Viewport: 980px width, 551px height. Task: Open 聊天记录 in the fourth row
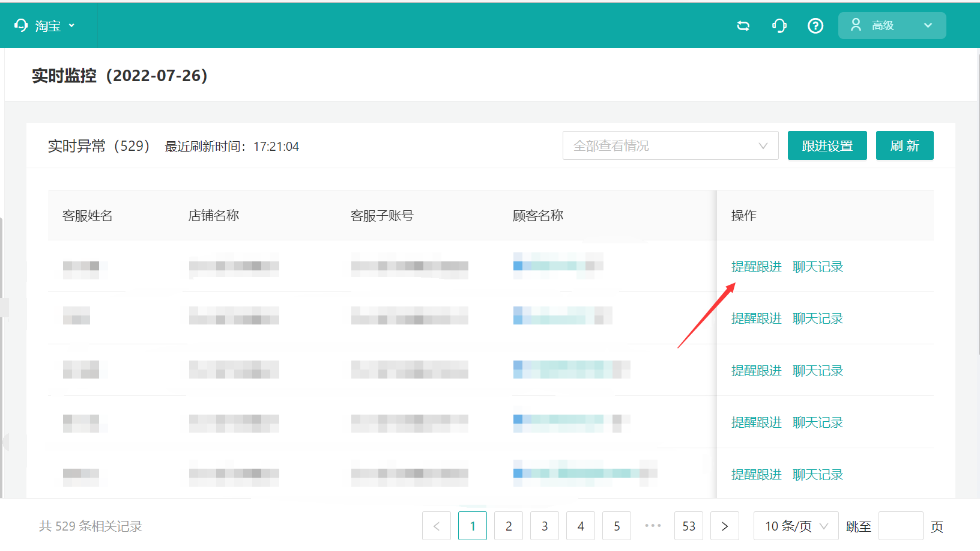[818, 422]
